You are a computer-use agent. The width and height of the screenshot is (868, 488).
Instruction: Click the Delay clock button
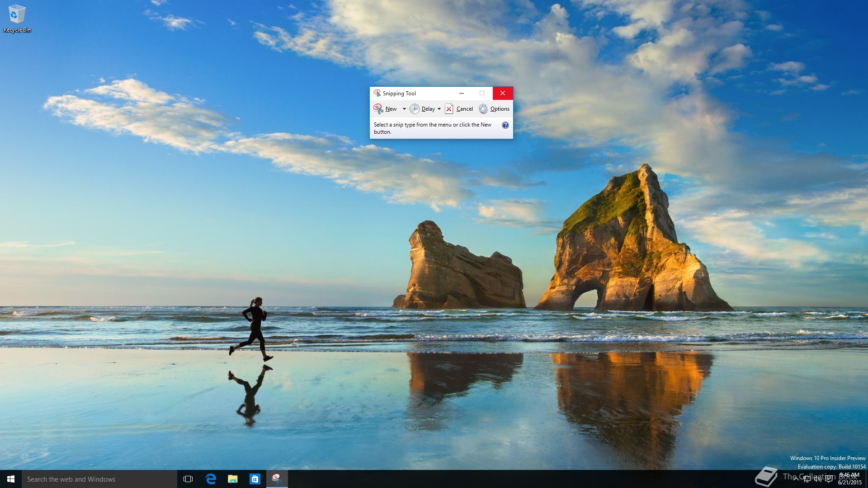[x=422, y=109]
